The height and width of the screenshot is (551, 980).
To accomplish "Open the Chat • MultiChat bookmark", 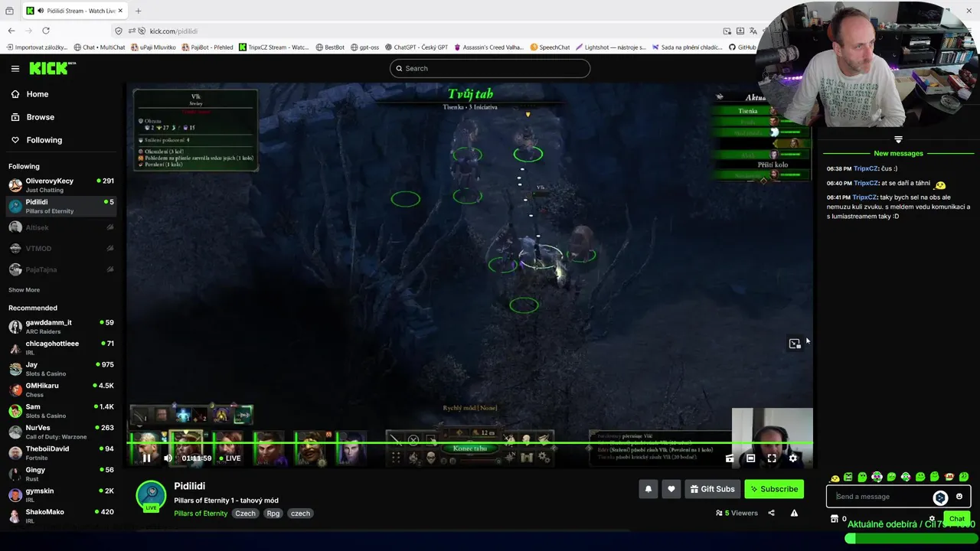I will [100, 47].
